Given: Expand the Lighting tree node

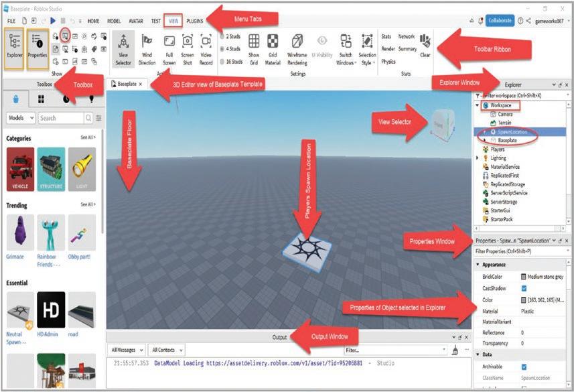Looking at the screenshot, I should (x=478, y=158).
